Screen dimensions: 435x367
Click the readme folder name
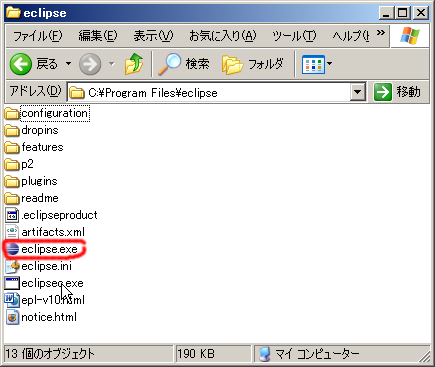pos(40,198)
